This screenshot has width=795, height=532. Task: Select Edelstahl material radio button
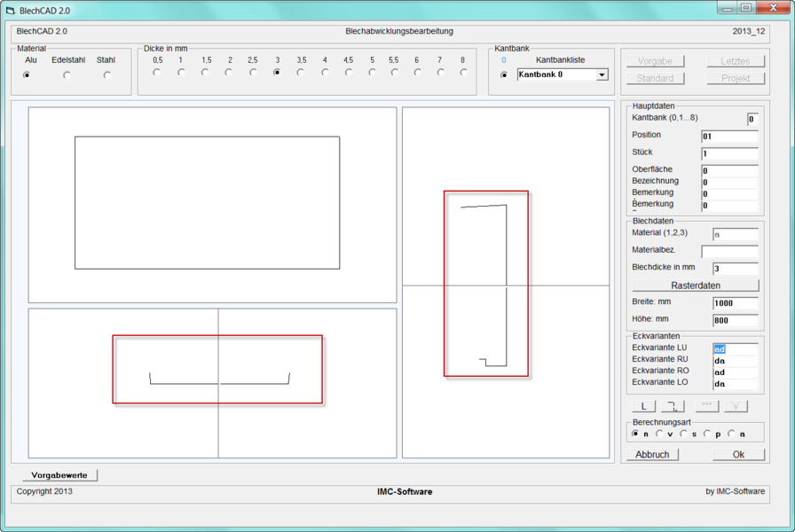67,75
